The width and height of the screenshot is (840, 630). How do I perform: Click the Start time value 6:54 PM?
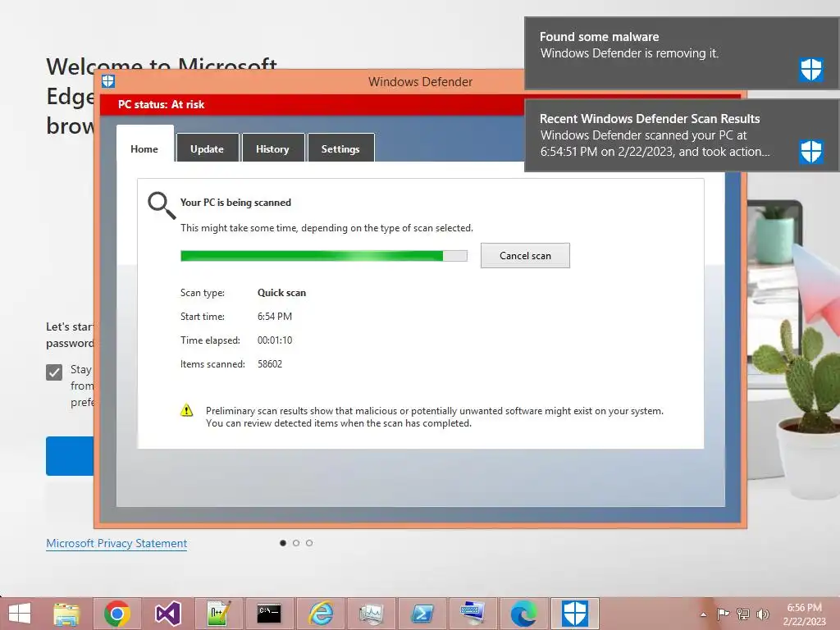(275, 316)
